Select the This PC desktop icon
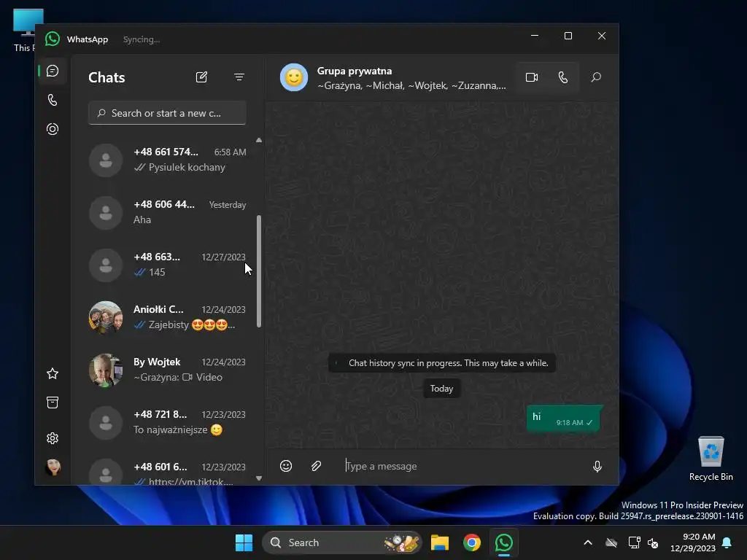 [x=24, y=30]
